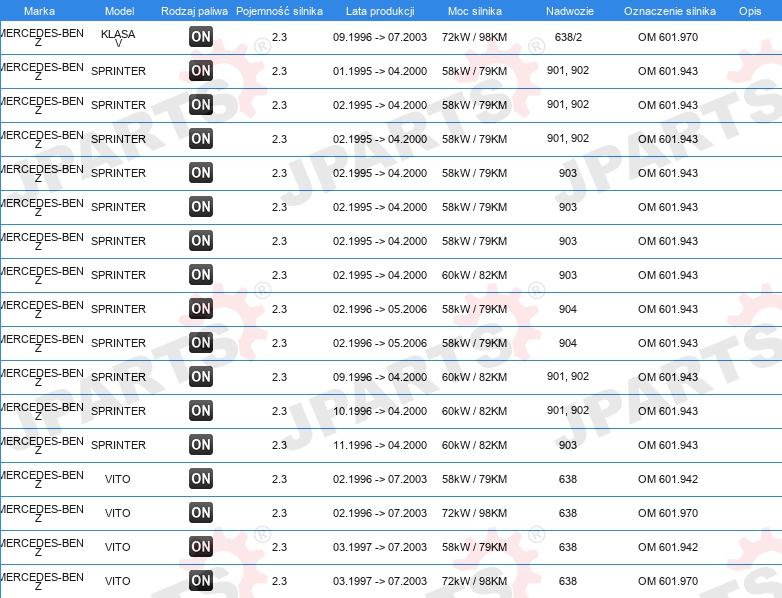Viewport: 782px width, 598px height.
Task: Select 60kW / 82KM in Sprinter 02.1995 row
Action: [474, 275]
